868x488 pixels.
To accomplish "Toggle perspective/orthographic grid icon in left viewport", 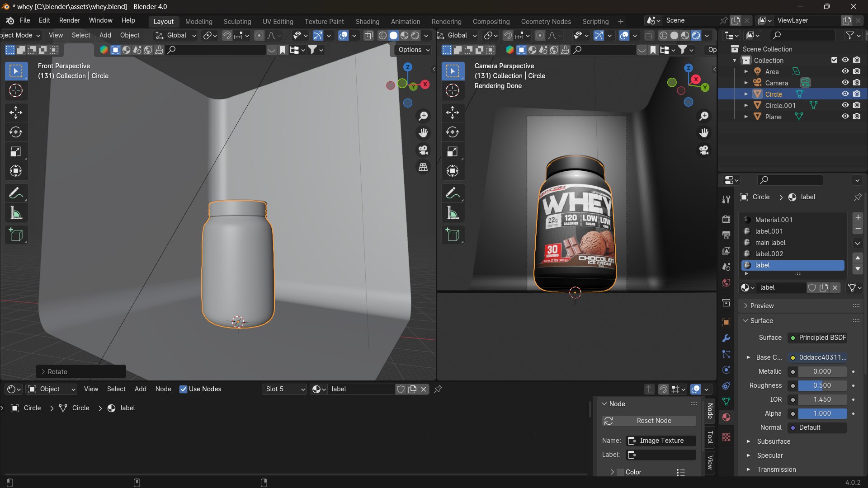I will (x=423, y=167).
